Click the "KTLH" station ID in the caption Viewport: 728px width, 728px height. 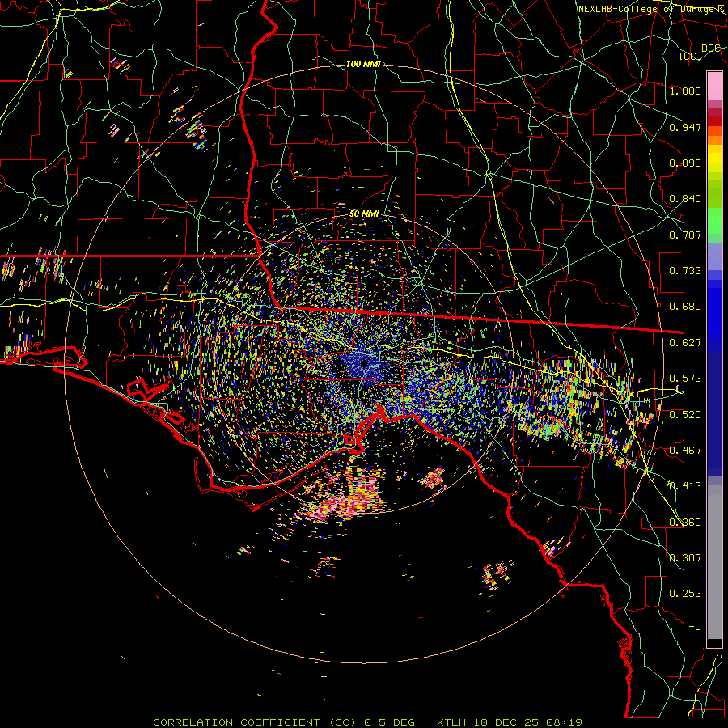tap(451, 722)
